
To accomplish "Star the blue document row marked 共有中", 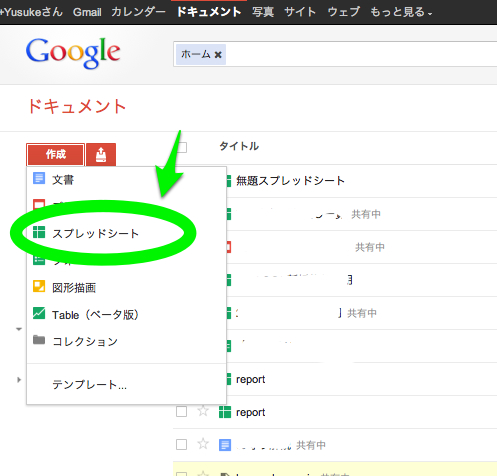I will click(203, 444).
